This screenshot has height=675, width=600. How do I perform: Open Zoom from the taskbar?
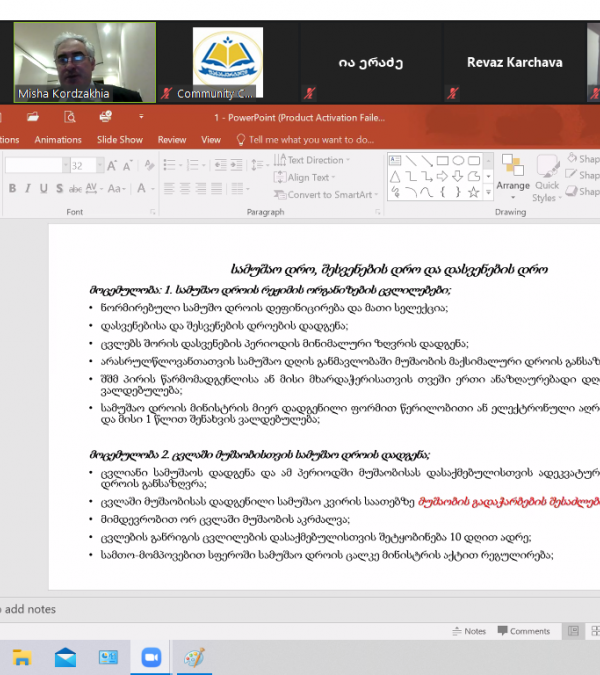(152, 657)
